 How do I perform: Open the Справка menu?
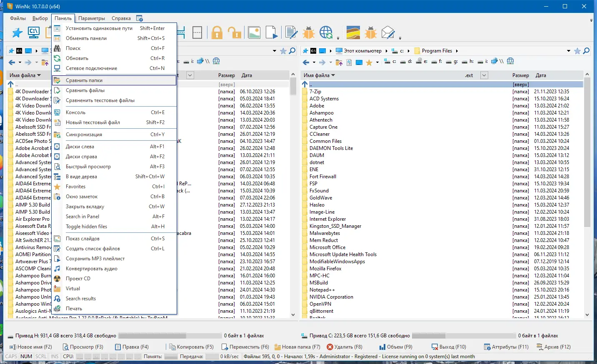pos(121,18)
